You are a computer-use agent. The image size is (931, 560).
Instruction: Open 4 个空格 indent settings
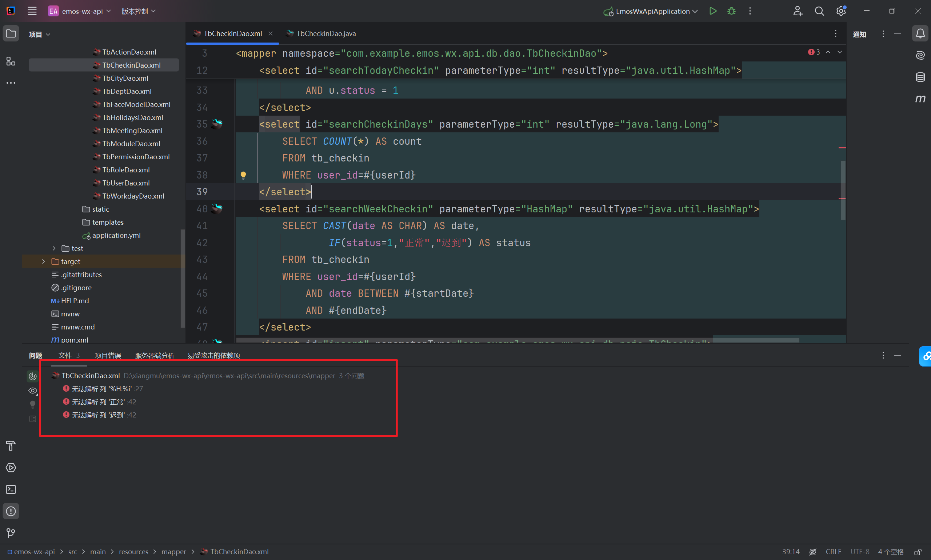(891, 552)
